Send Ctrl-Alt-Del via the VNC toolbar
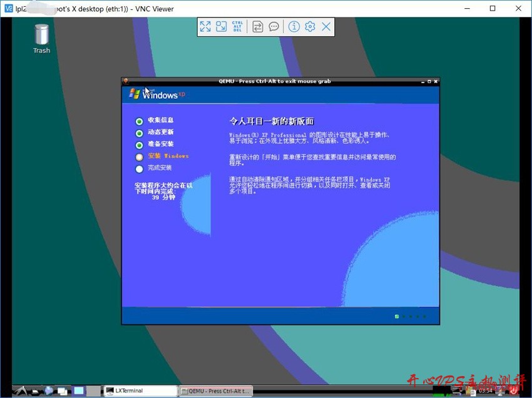Image resolution: width=532 pixels, height=398 pixels. pos(238,26)
